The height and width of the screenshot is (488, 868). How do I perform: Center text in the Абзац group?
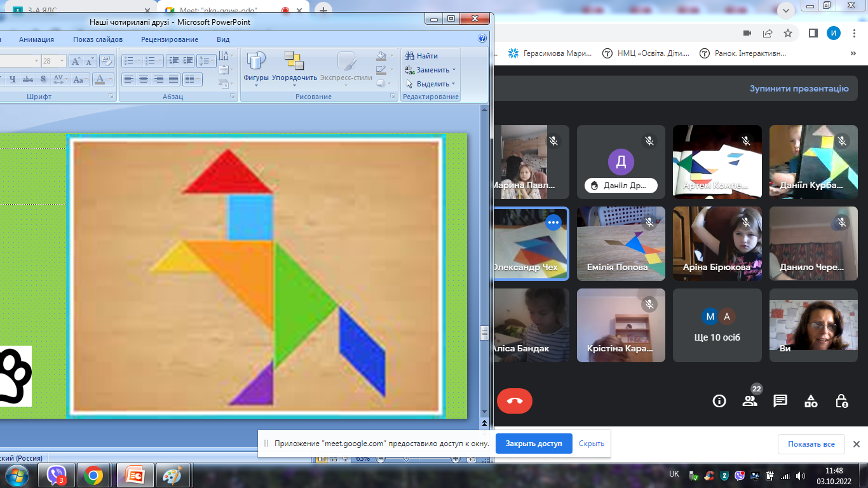coord(144,79)
